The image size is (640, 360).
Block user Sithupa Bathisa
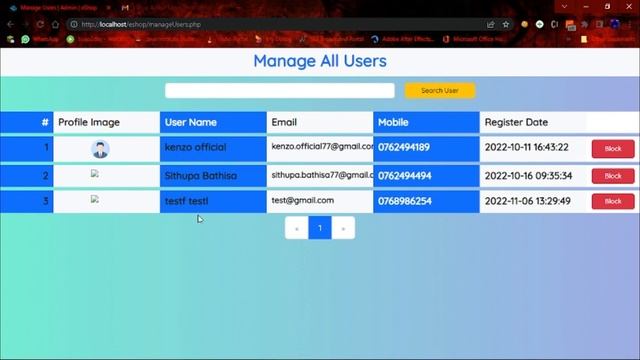(613, 176)
